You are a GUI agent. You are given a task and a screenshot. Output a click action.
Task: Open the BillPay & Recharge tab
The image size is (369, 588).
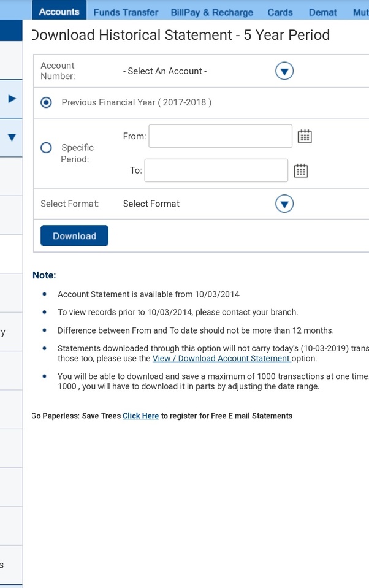coord(212,12)
